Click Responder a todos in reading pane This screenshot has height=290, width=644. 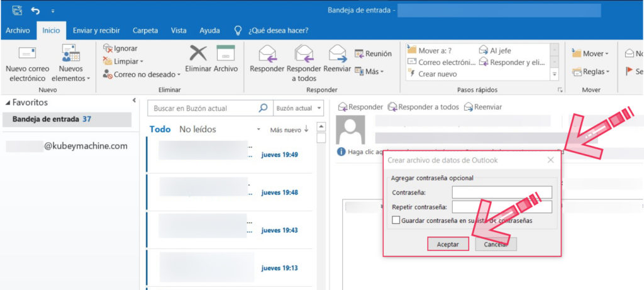pos(423,107)
